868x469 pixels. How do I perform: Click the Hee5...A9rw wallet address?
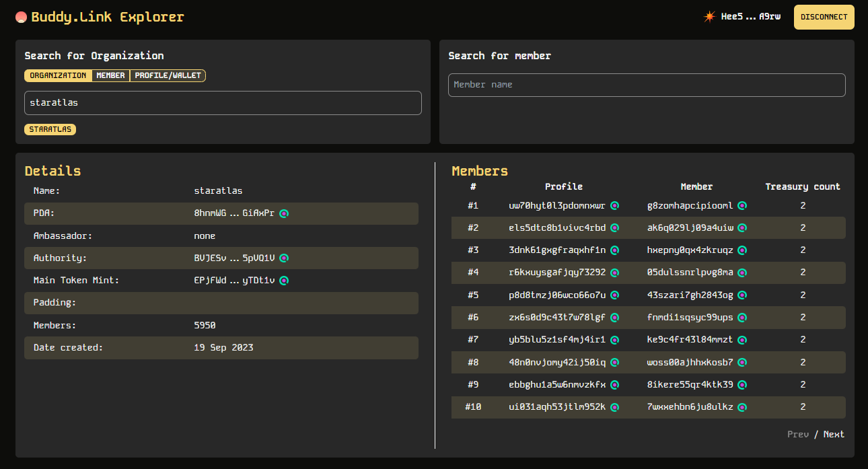752,17
